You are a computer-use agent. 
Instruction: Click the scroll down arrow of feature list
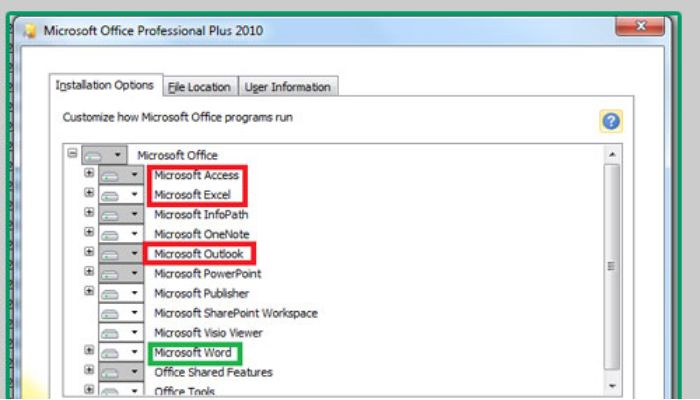(612, 386)
